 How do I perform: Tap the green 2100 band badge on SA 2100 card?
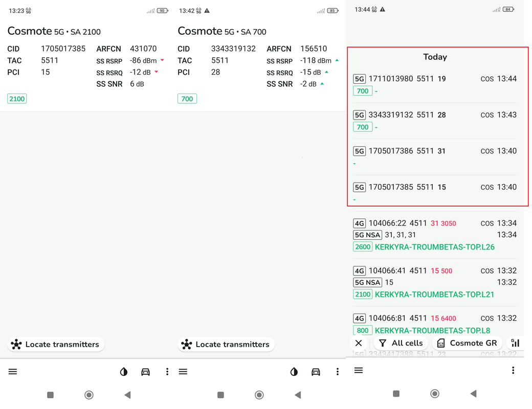[x=17, y=99]
